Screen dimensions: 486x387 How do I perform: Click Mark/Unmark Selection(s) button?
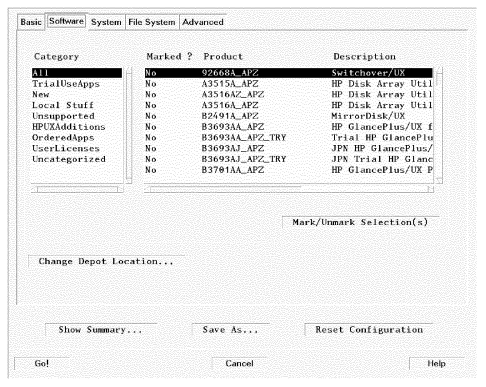(360, 222)
